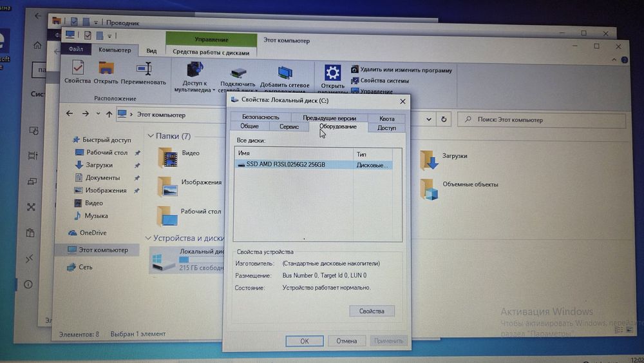Click Свойства системы in ribbon
The height and width of the screenshot is (363, 644).
point(380,81)
